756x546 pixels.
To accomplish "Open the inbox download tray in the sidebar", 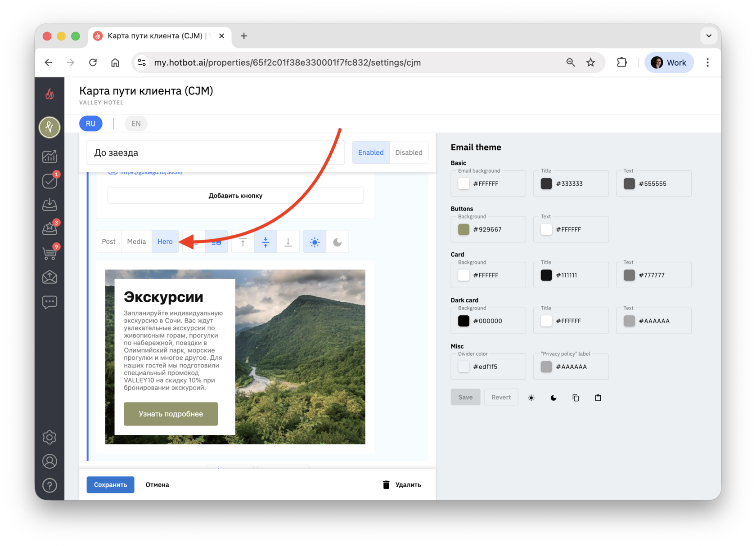I will (x=49, y=205).
